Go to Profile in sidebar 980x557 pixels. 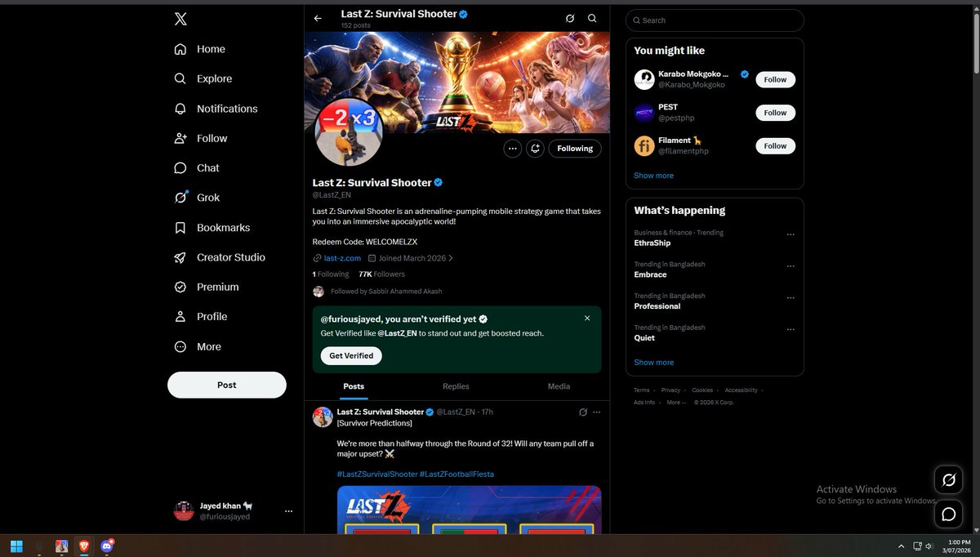201,316
